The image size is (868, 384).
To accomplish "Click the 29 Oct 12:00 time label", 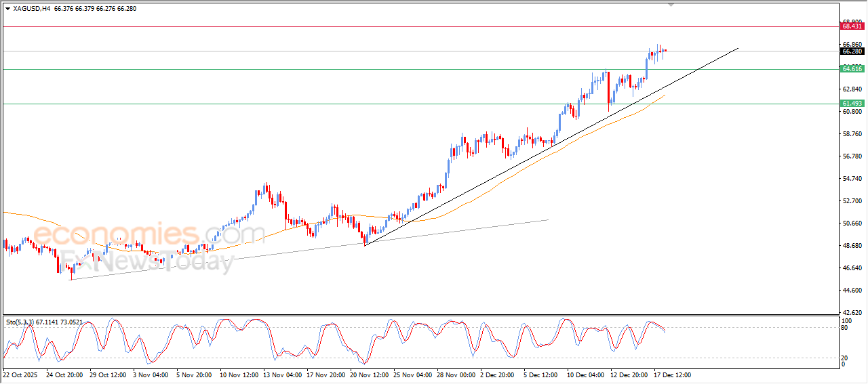I will 108,375.
